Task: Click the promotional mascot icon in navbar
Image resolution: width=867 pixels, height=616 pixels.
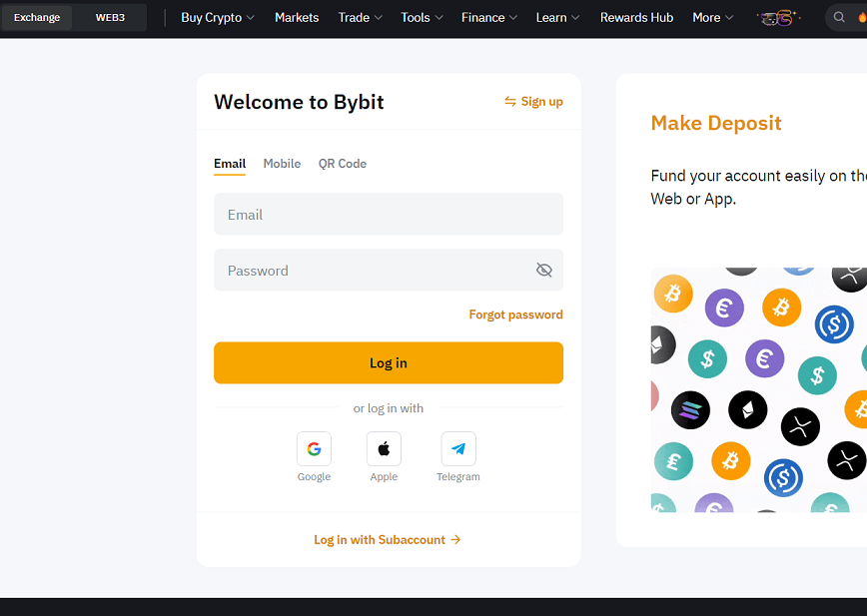Action: click(x=778, y=18)
